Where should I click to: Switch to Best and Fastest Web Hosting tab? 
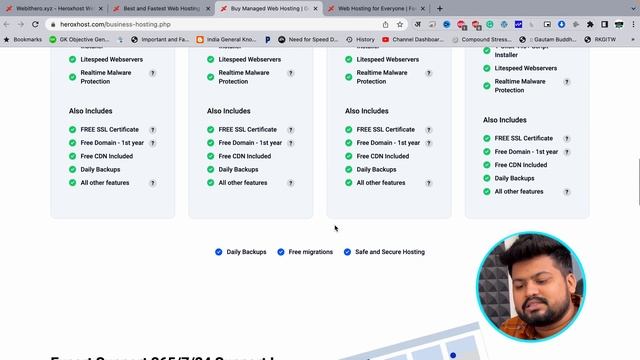[160, 8]
